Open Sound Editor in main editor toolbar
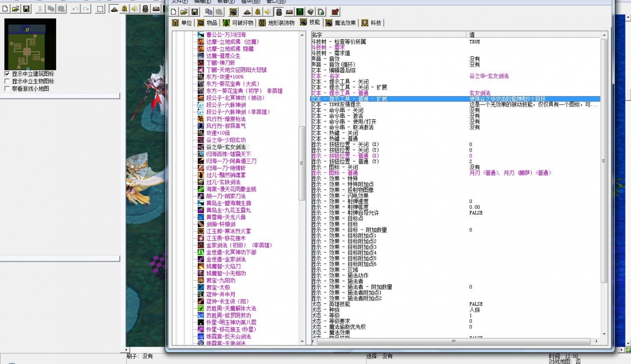 (135, 9)
